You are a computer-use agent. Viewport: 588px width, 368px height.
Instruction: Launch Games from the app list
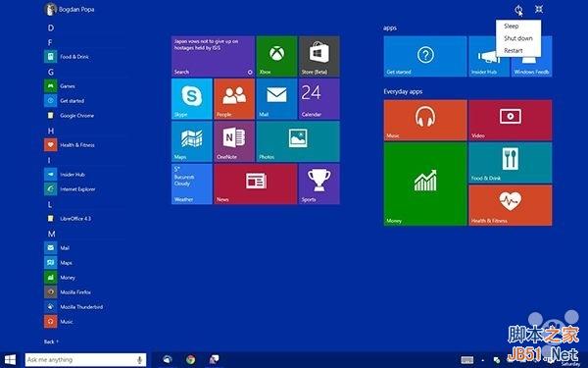(x=60, y=86)
